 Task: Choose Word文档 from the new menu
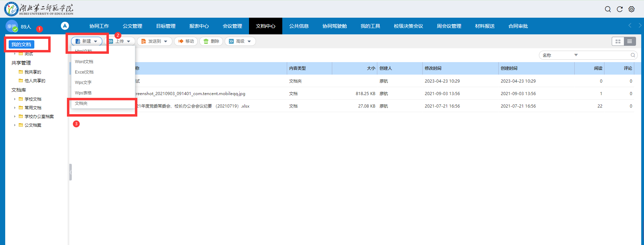coord(84,62)
